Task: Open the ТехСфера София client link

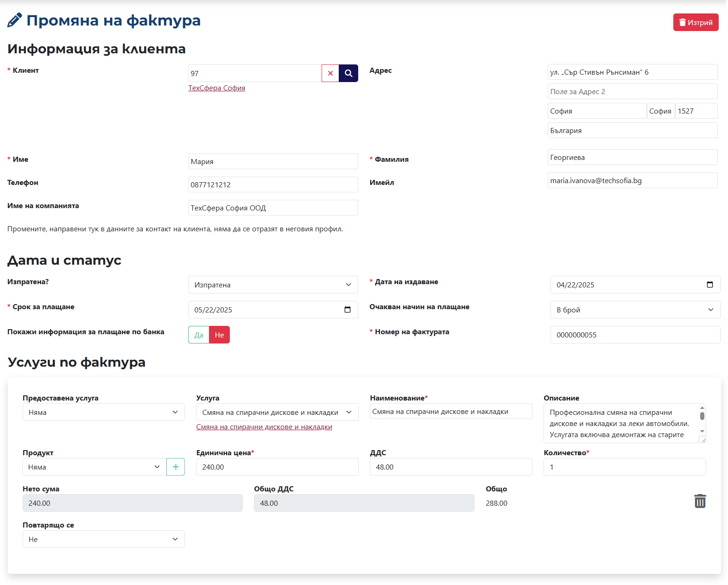Action: coord(216,88)
